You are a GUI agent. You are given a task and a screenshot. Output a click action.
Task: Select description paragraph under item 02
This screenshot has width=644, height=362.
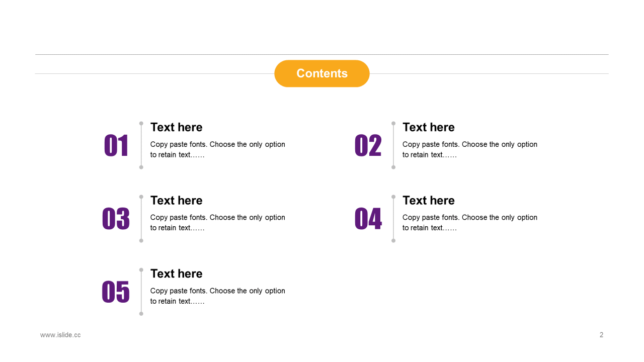[x=470, y=149]
